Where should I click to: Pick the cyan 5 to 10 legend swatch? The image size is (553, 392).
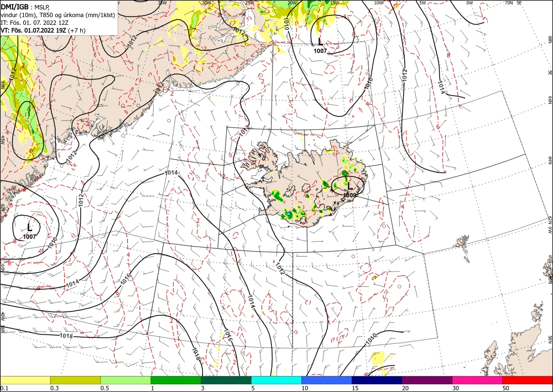(276, 380)
